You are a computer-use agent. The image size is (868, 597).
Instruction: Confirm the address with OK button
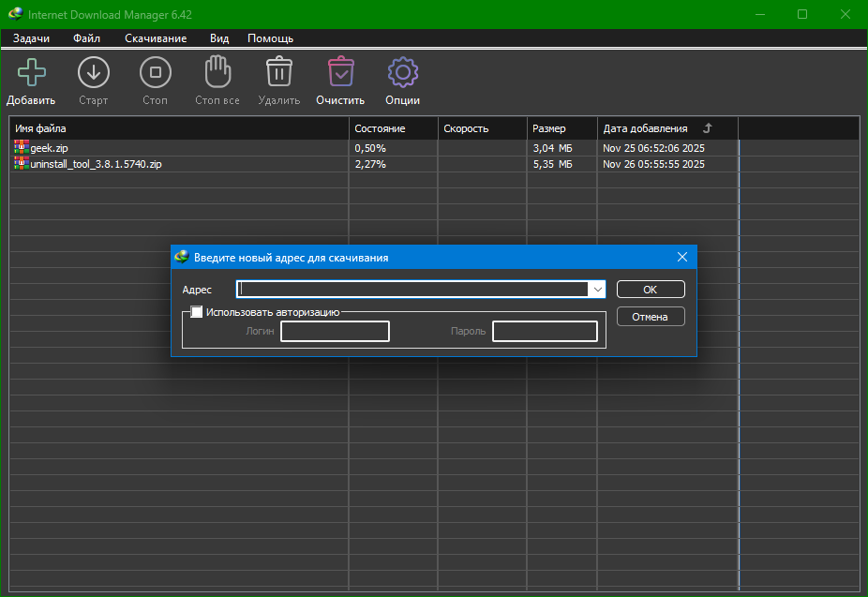point(650,290)
